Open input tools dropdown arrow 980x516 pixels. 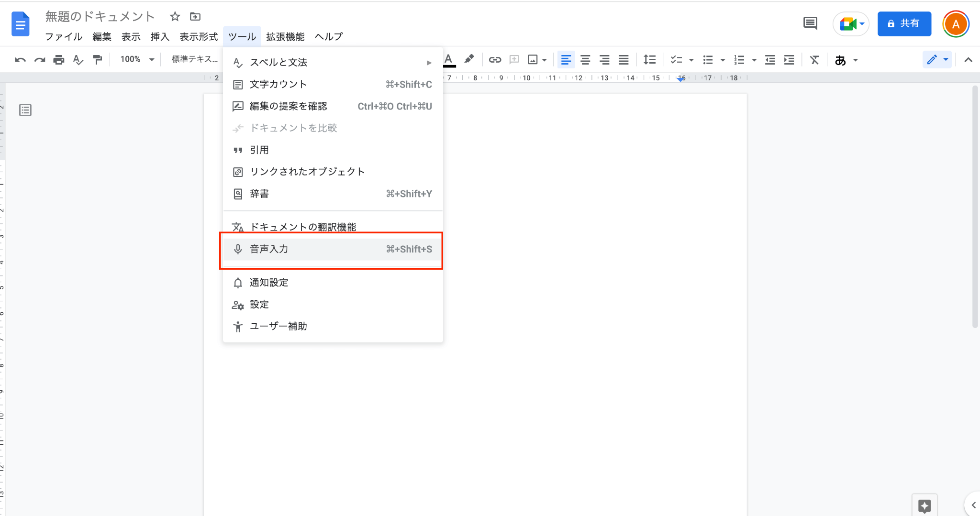click(x=856, y=60)
